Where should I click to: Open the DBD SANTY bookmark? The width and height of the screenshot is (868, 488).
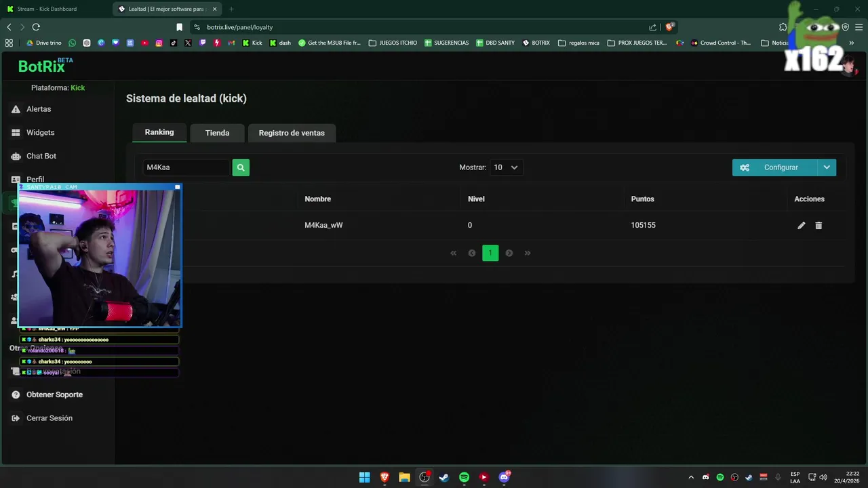(495, 43)
